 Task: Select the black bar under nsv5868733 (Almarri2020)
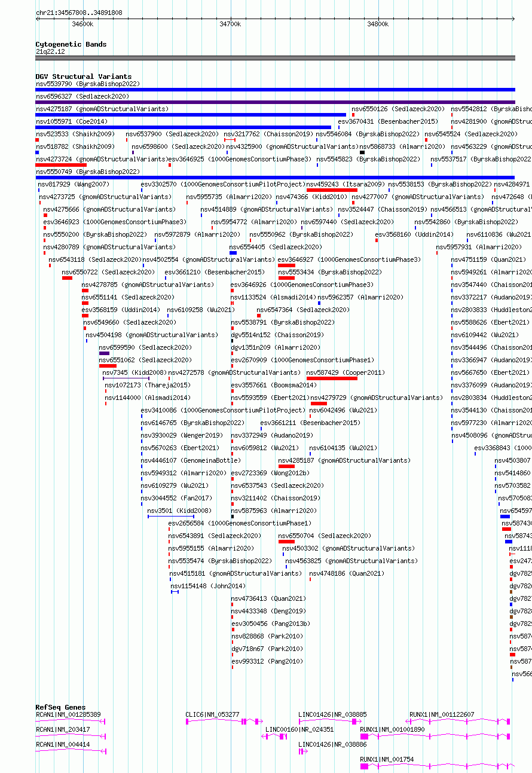coord(362,152)
